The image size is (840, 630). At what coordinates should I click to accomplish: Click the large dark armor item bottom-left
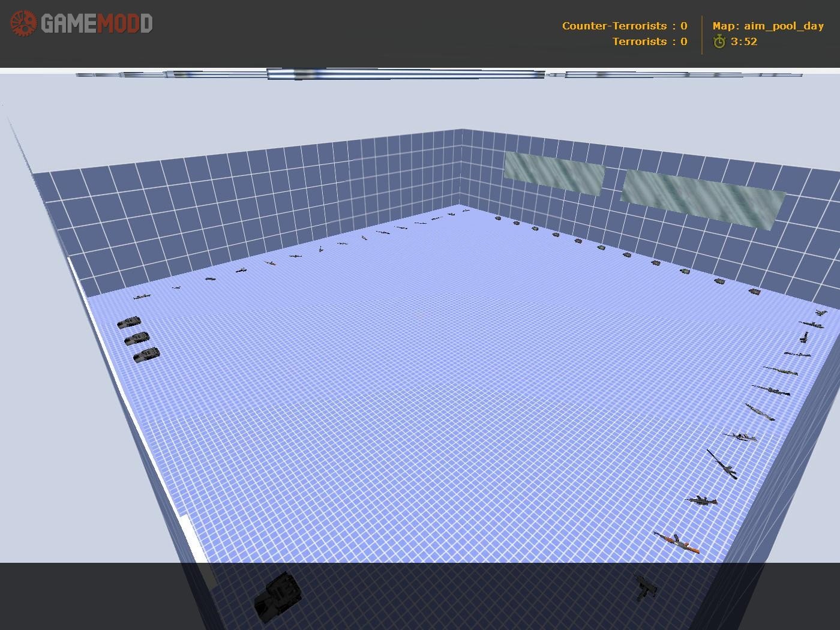(x=277, y=596)
